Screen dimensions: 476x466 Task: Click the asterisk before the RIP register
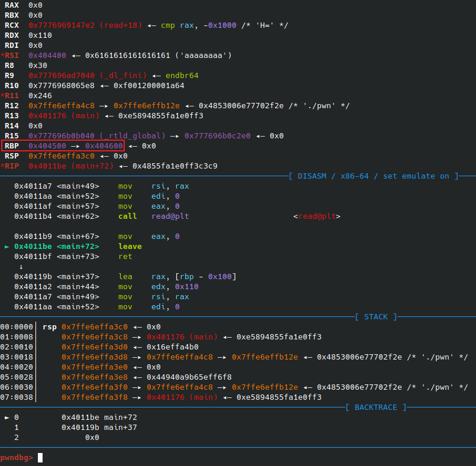click(x=2, y=166)
